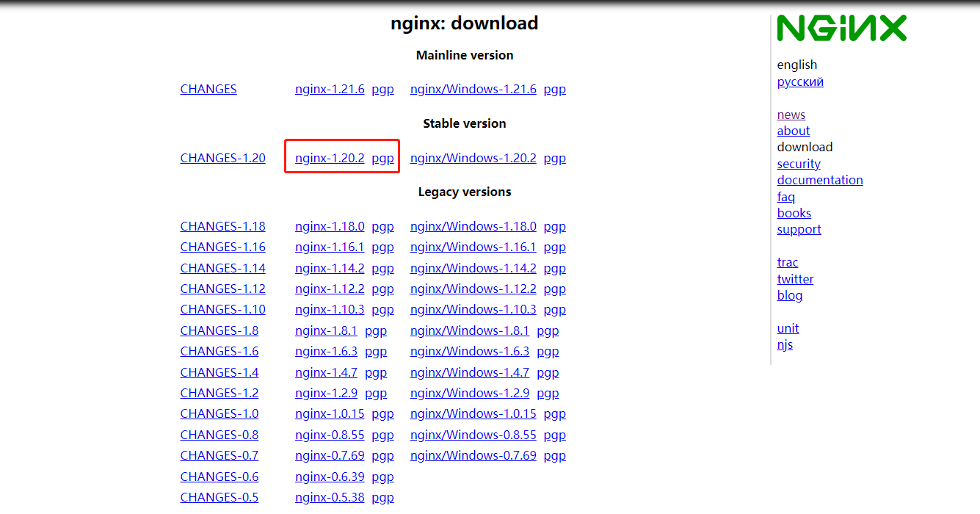Download nginx-1.0.15 source
The width and height of the screenshot is (980, 514).
[330, 413]
